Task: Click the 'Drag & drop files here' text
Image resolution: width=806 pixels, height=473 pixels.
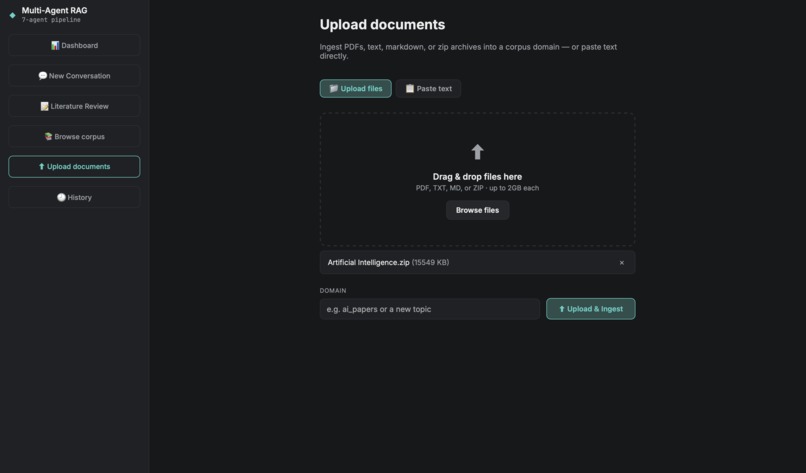Action: [x=477, y=177]
